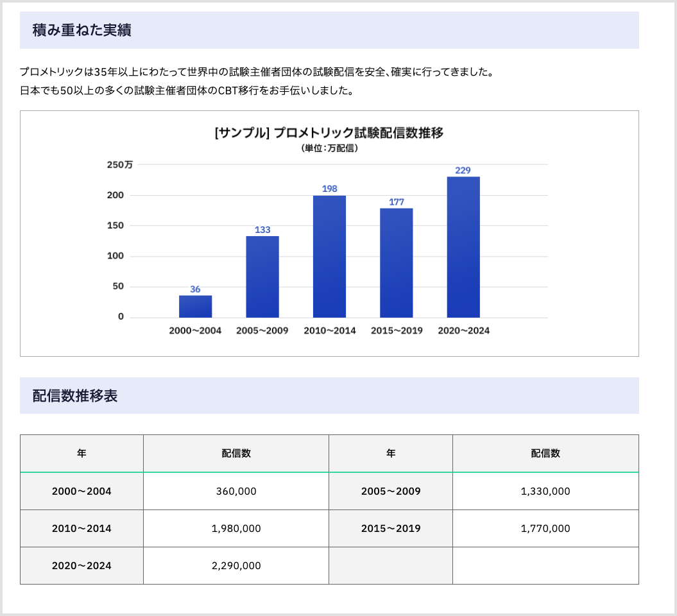Click the 50 y-axis label

(x=118, y=286)
